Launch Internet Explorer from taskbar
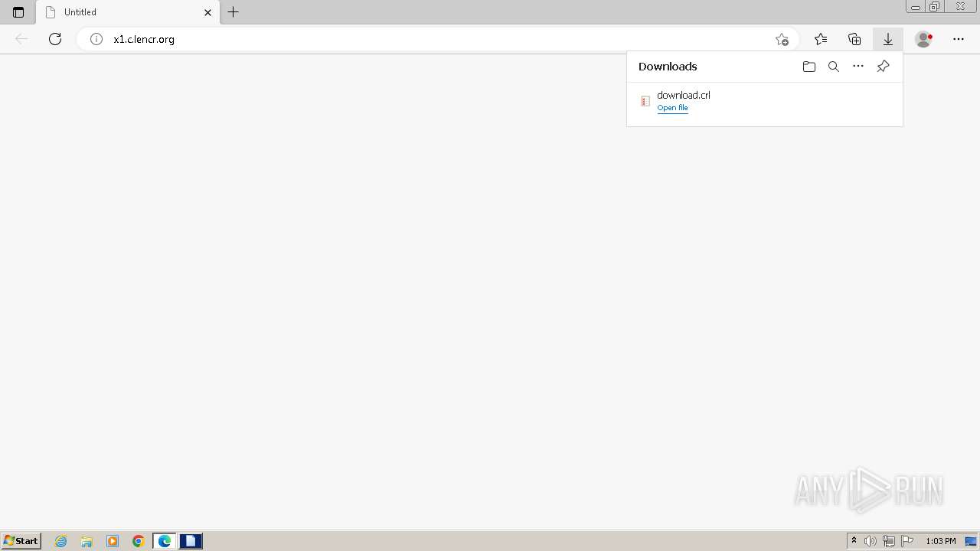 [61, 541]
